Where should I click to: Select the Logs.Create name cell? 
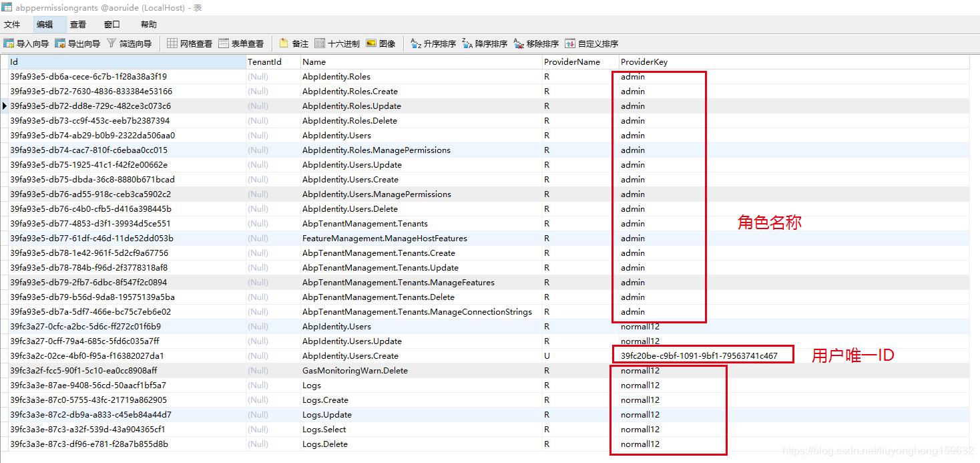[421, 400]
